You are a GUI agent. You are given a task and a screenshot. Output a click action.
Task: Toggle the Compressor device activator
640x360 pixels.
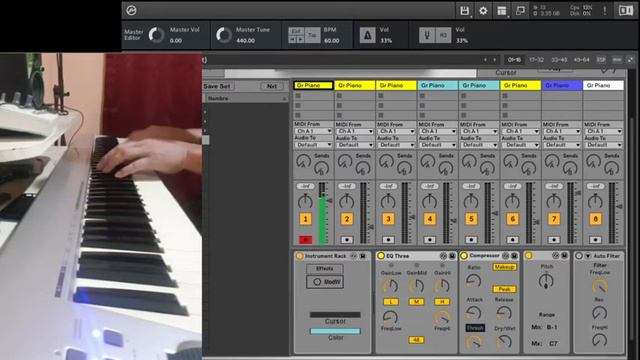(x=464, y=256)
